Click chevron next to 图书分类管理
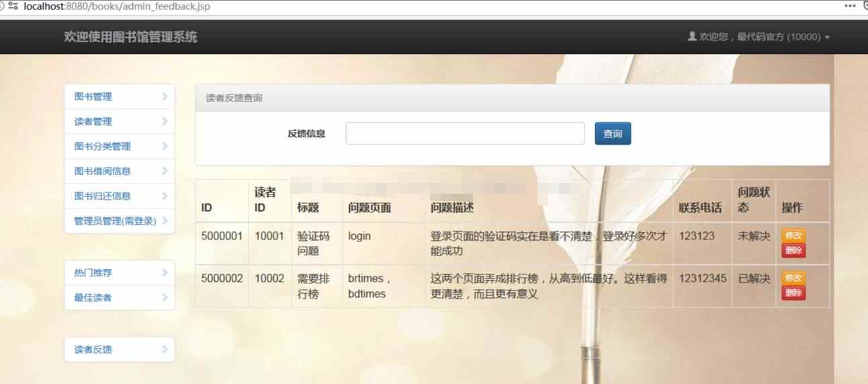The width and height of the screenshot is (868, 384). point(165,146)
